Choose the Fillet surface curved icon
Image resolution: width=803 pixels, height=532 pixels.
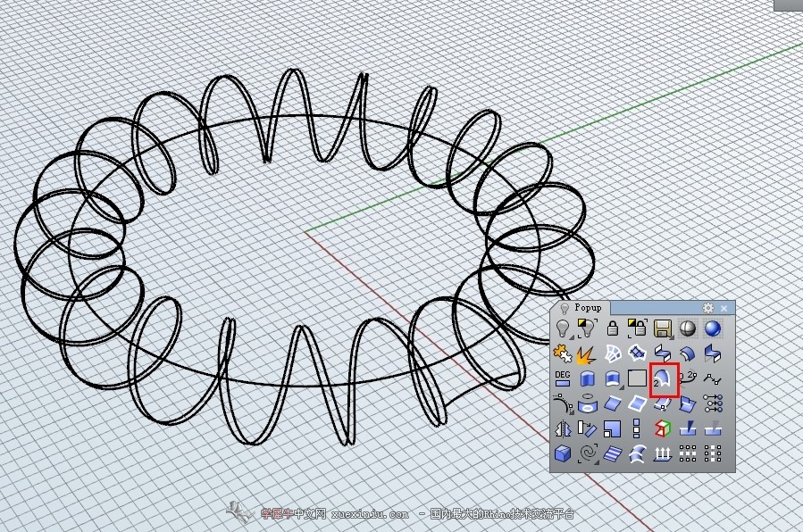[x=687, y=353]
